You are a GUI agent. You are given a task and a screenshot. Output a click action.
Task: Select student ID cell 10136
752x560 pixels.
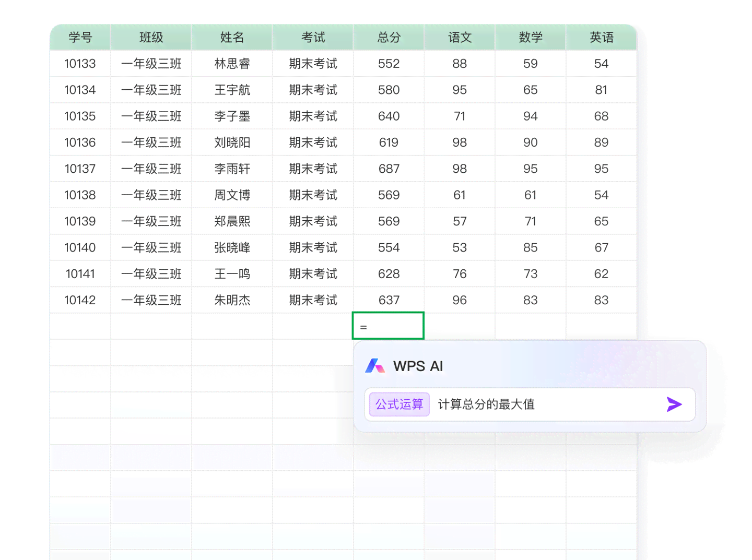(80, 142)
